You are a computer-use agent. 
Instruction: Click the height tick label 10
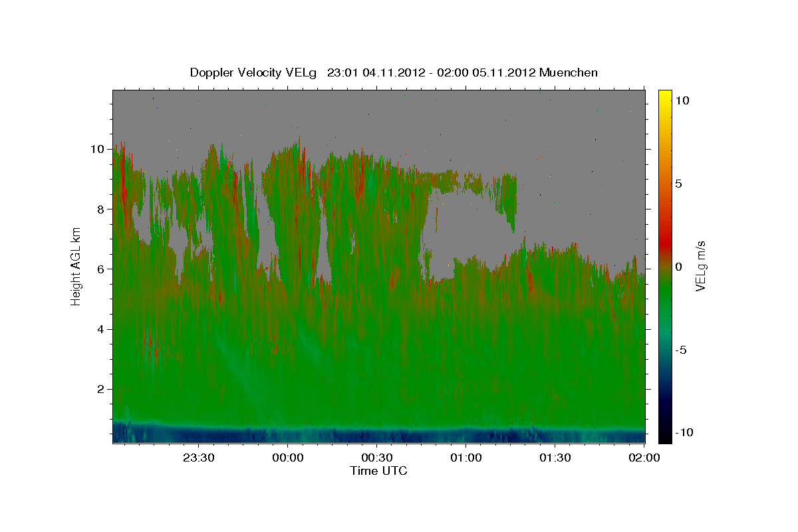pyautogui.click(x=97, y=149)
